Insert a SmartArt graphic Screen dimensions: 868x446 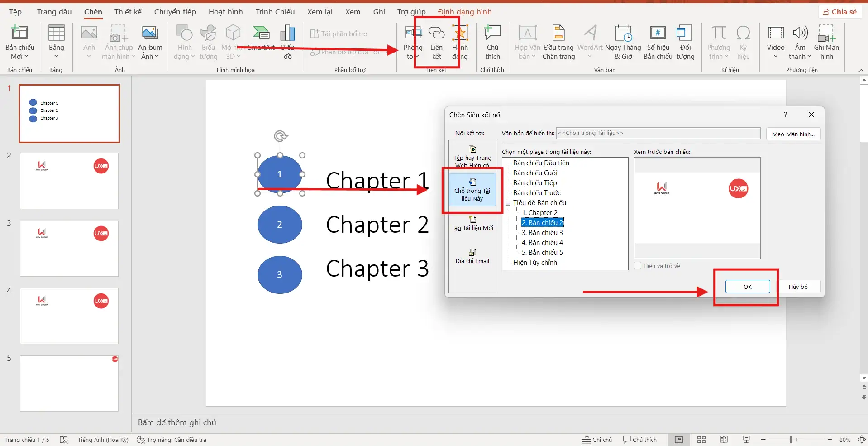(x=262, y=41)
